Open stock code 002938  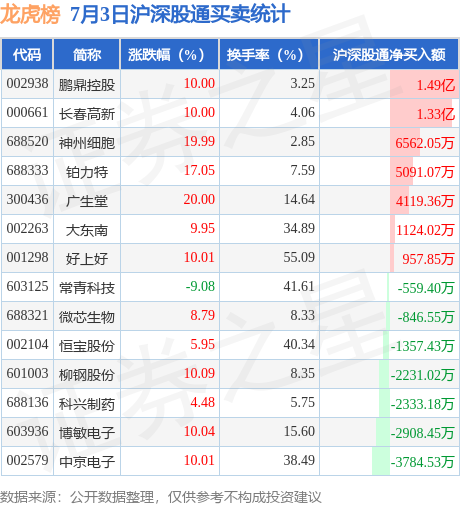click(27, 84)
